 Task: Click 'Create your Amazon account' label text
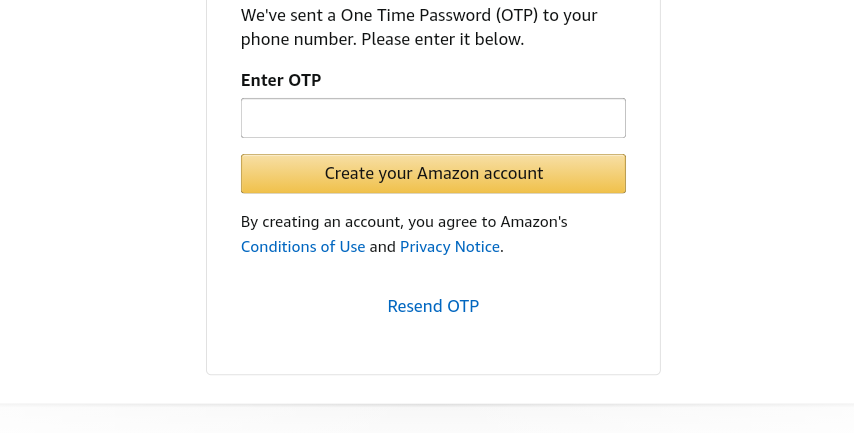[x=433, y=173]
